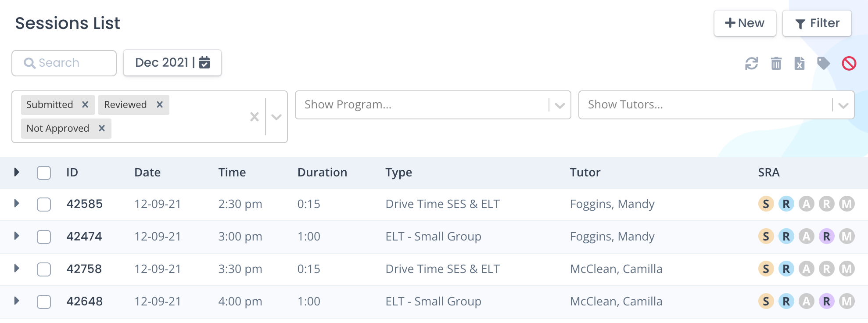
Task: Click the Filter button
Action: (817, 23)
